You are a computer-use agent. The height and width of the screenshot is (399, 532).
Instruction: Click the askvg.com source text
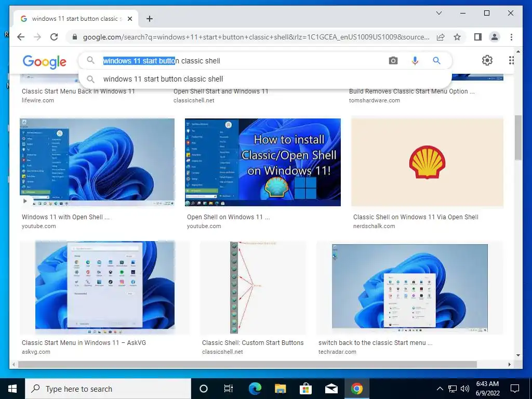[x=36, y=352]
